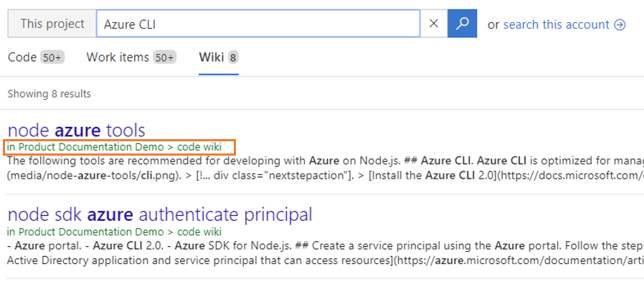The height and width of the screenshot is (284, 644).
Task: Open 'node sdk azure authenticate principal' result
Action: pyautogui.click(x=160, y=214)
